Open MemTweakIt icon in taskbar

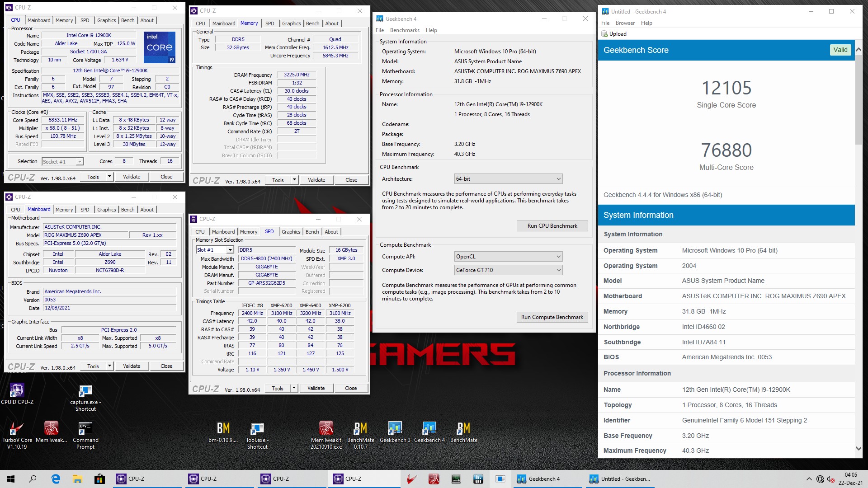click(x=434, y=479)
